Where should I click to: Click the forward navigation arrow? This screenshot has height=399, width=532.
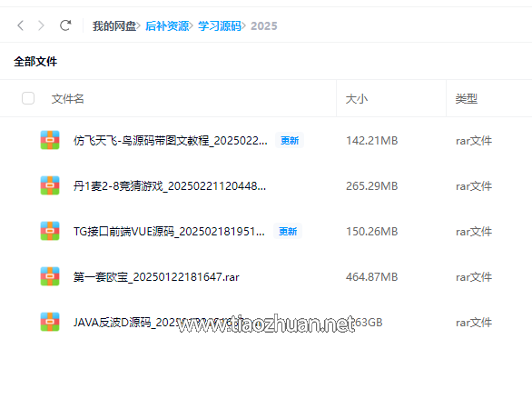(41, 25)
